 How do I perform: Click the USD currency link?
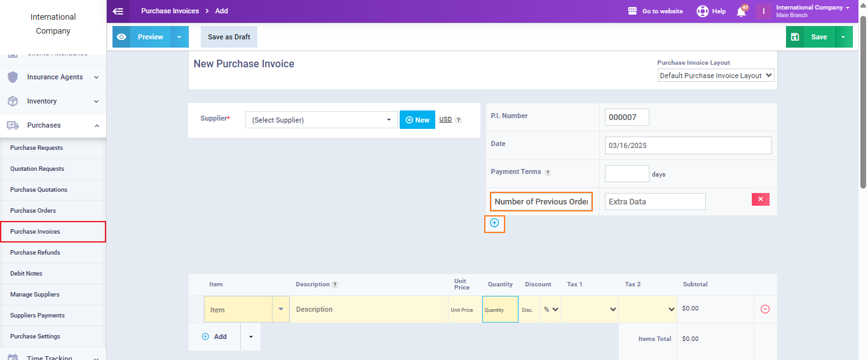tap(445, 119)
